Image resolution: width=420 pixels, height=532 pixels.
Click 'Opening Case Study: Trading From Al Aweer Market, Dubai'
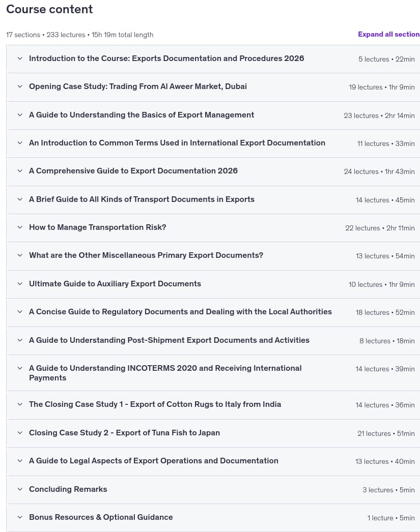coord(138,86)
